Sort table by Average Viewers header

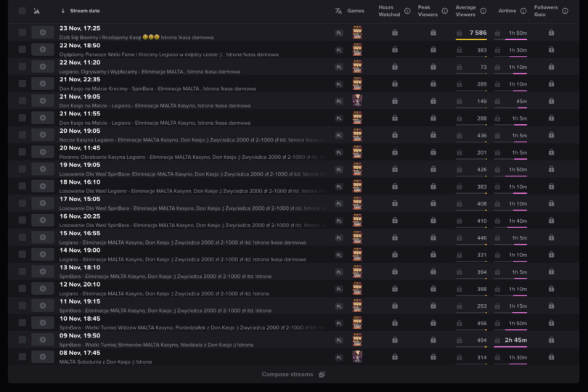pos(465,11)
